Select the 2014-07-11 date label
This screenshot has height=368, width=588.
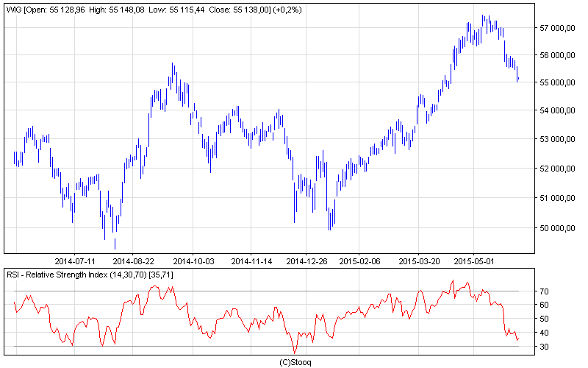76,261
